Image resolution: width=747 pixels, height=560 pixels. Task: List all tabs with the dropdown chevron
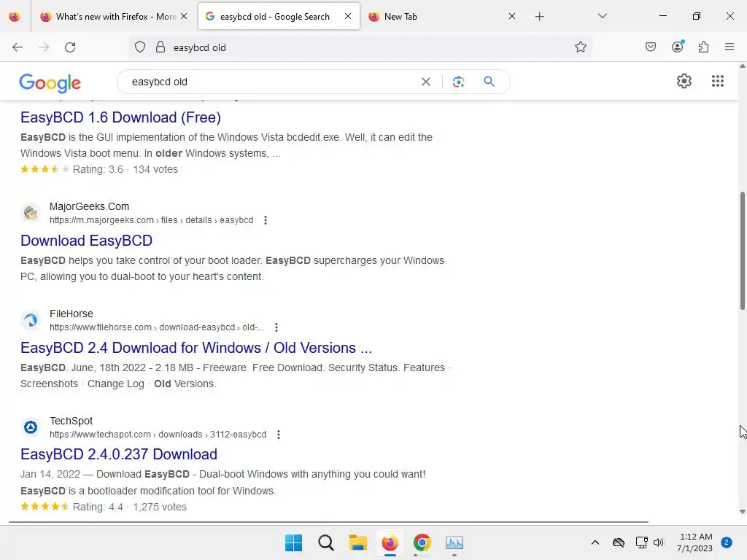[603, 16]
